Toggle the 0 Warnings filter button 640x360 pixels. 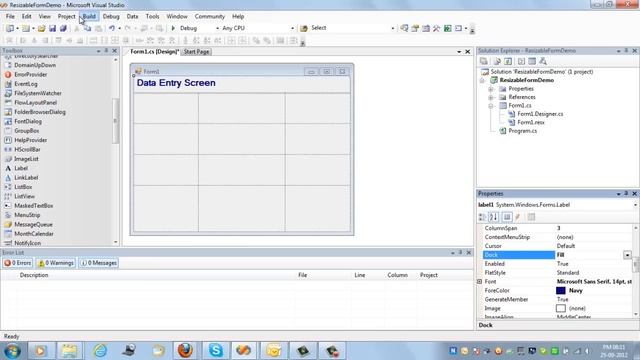[x=56, y=263]
